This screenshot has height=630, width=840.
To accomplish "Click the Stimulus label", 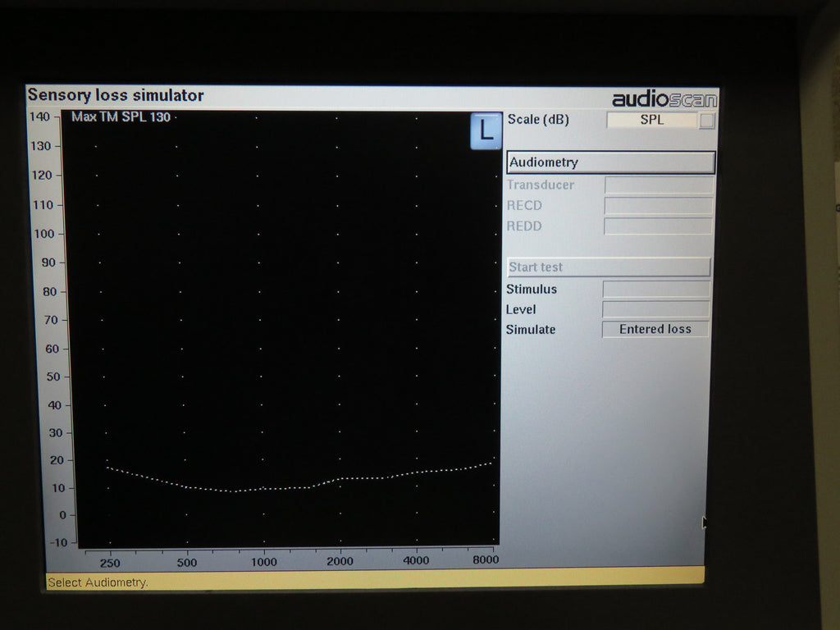I will [532, 290].
